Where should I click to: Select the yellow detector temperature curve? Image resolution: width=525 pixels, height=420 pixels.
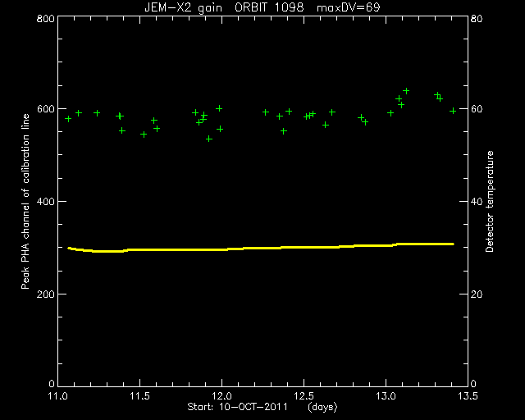[261, 248]
